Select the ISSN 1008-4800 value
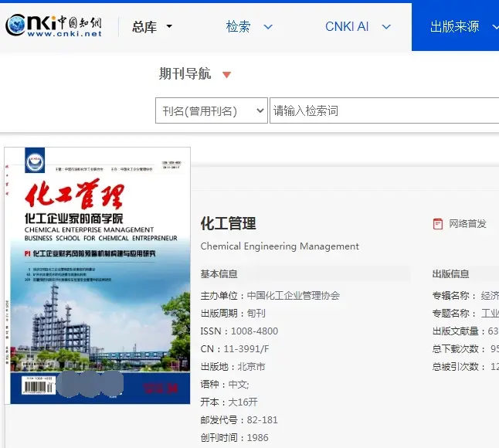Image resolution: width=499 pixels, height=448 pixels. (x=254, y=331)
